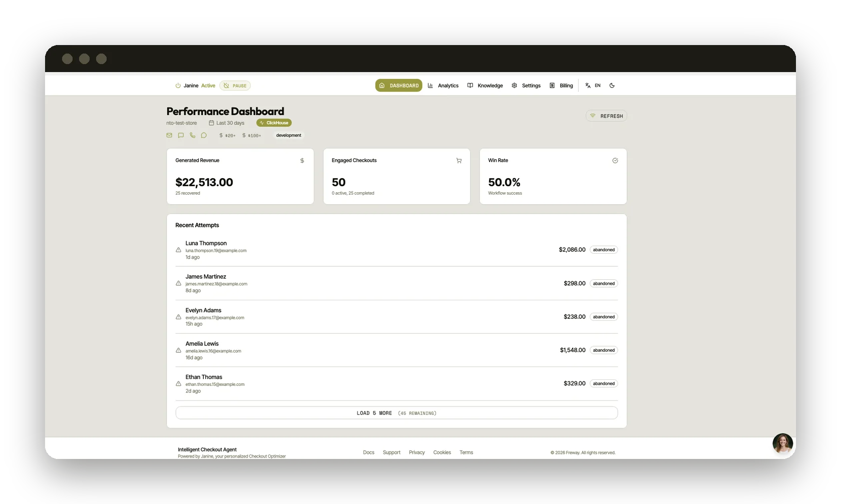Click warning icon beside Luna Thompson
841x504 pixels.
point(178,250)
